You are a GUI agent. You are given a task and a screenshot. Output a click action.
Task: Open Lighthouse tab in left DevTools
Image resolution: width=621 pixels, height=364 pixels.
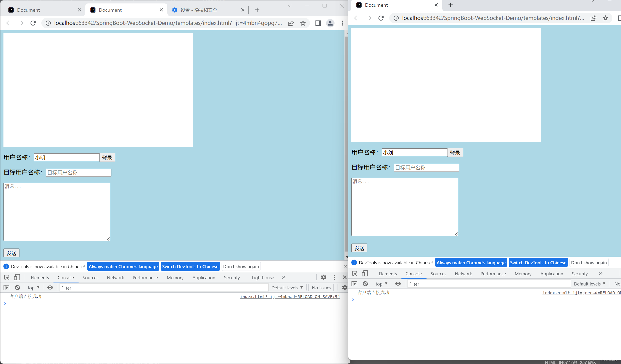263,277
